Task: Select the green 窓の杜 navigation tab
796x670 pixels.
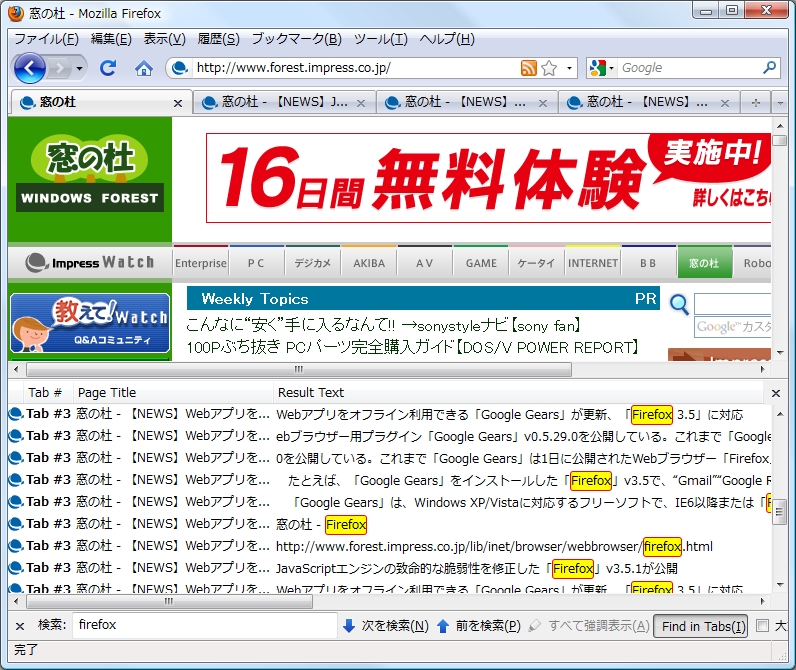Action: point(704,263)
